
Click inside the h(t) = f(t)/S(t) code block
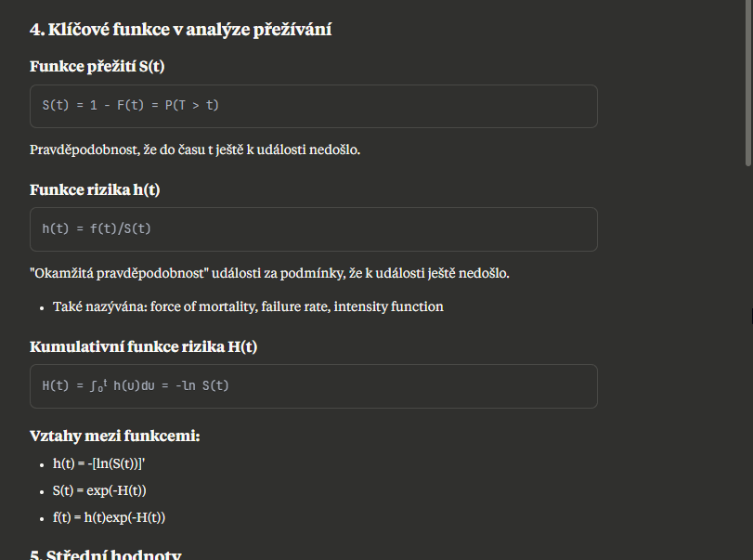click(314, 229)
